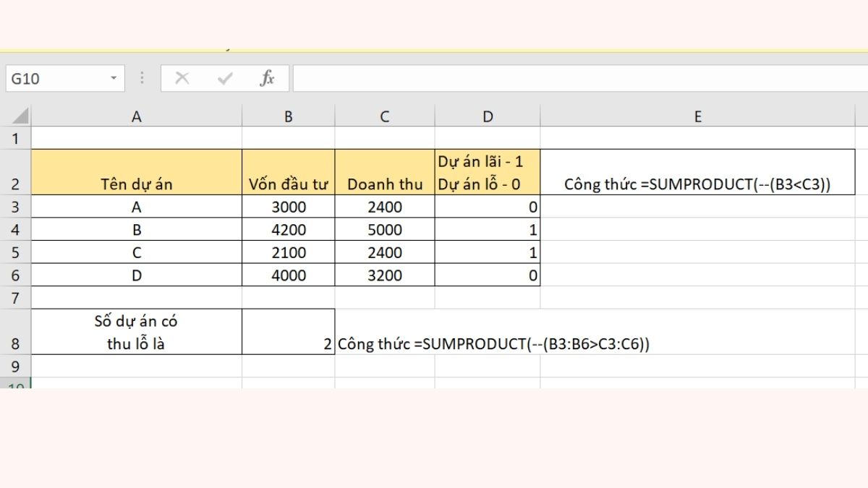The height and width of the screenshot is (488, 868).
Task: Select row 2 header
Action: pyautogui.click(x=16, y=172)
